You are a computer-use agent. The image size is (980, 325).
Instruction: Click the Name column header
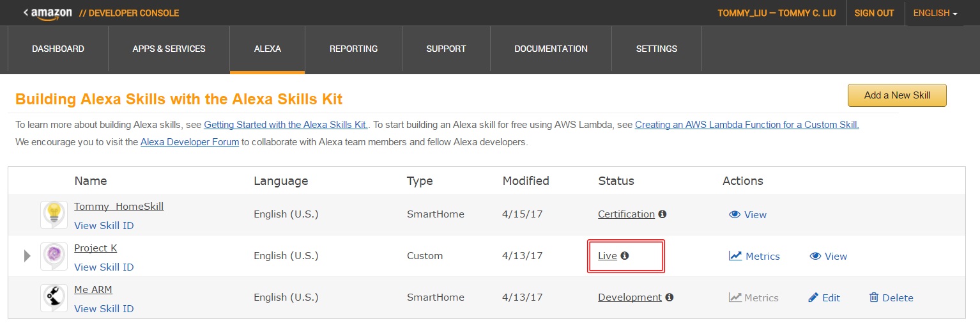point(91,181)
